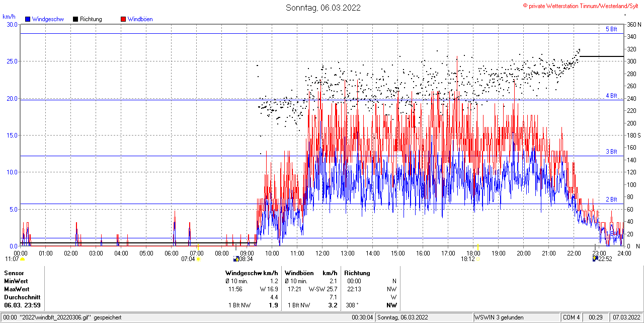This screenshot has height=323, width=644.
Task: Click the Windböen km/h column header
Action: (311, 273)
